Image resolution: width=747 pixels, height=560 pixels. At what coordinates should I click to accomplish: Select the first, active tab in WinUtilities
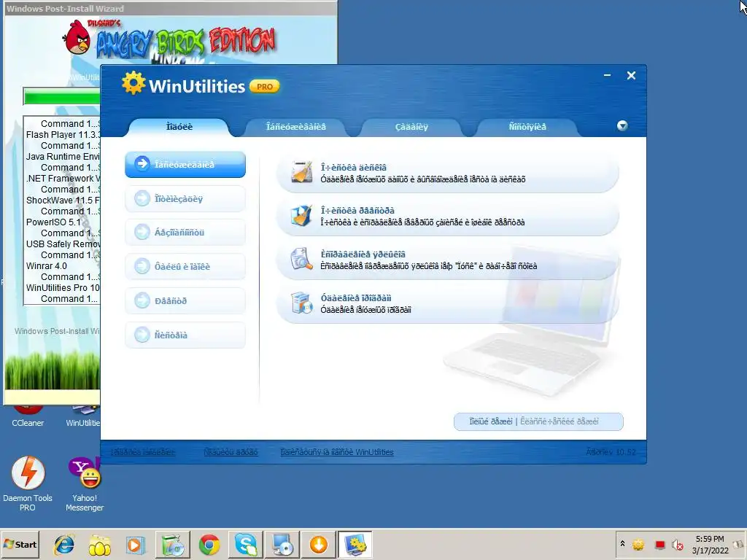[x=179, y=127]
